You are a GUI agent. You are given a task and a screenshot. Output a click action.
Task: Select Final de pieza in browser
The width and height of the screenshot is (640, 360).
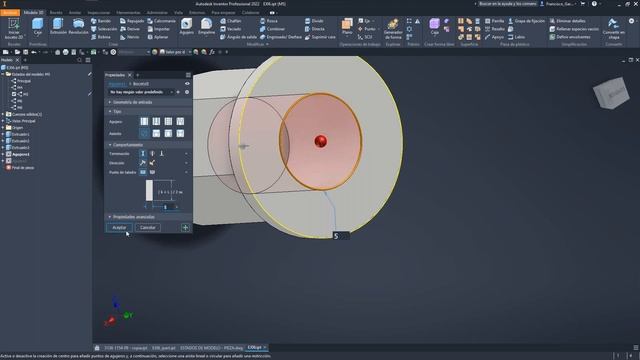[22, 168]
